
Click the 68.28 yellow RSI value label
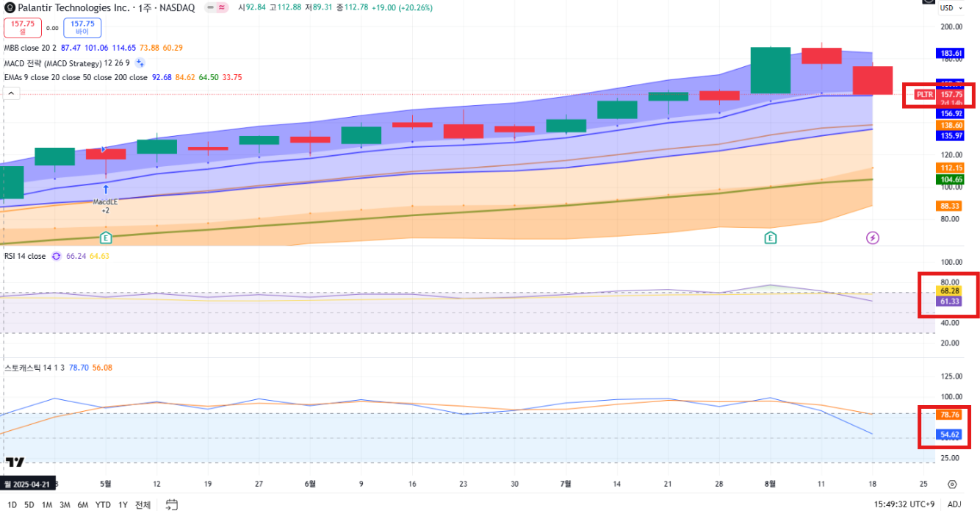[x=950, y=291]
